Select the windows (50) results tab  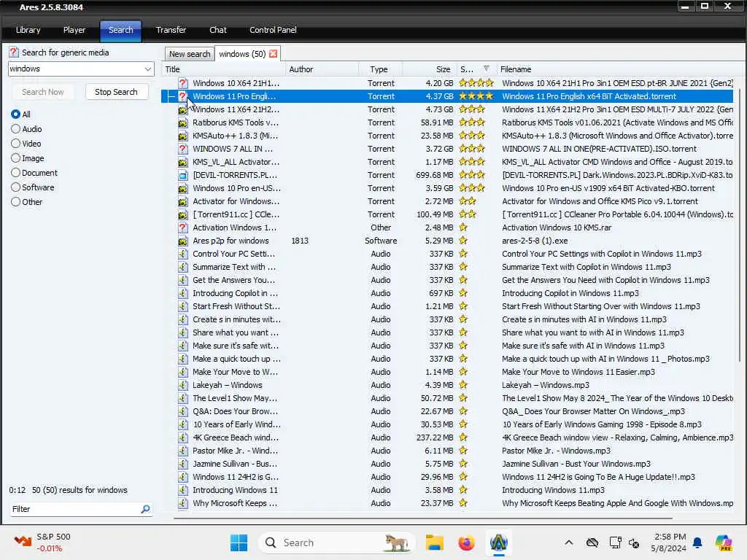242,54
